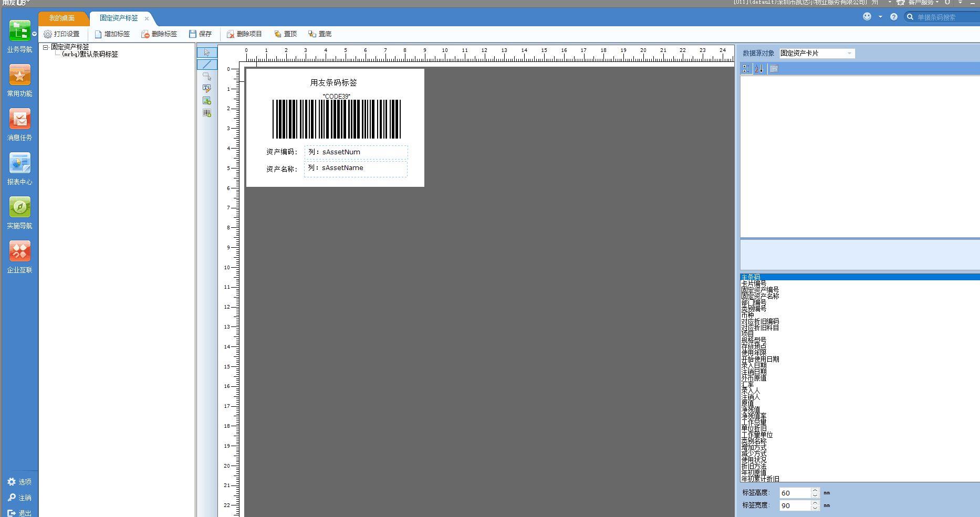Click the 选项 gear option
Screen dimensions: 980x517
pos(19,482)
